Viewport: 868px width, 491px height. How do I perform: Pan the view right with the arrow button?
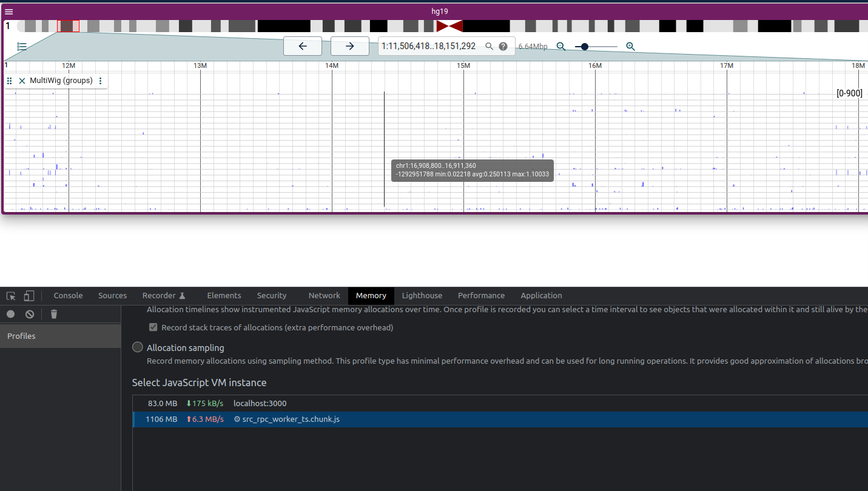coord(350,46)
